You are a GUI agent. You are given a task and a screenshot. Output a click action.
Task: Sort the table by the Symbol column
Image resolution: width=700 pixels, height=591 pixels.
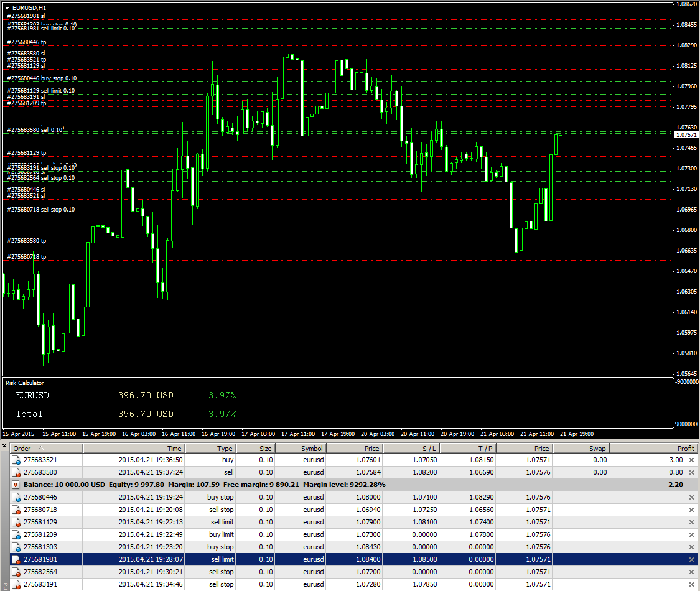click(x=301, y=448)
